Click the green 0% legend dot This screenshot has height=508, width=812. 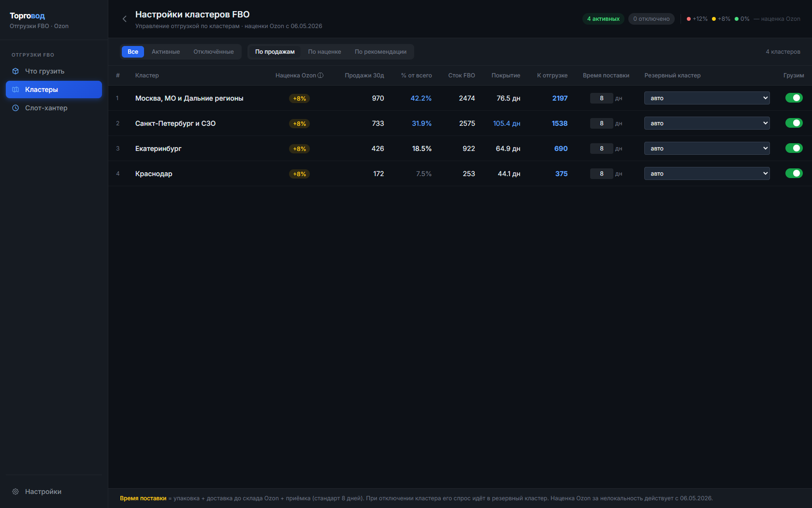point(737,19)
